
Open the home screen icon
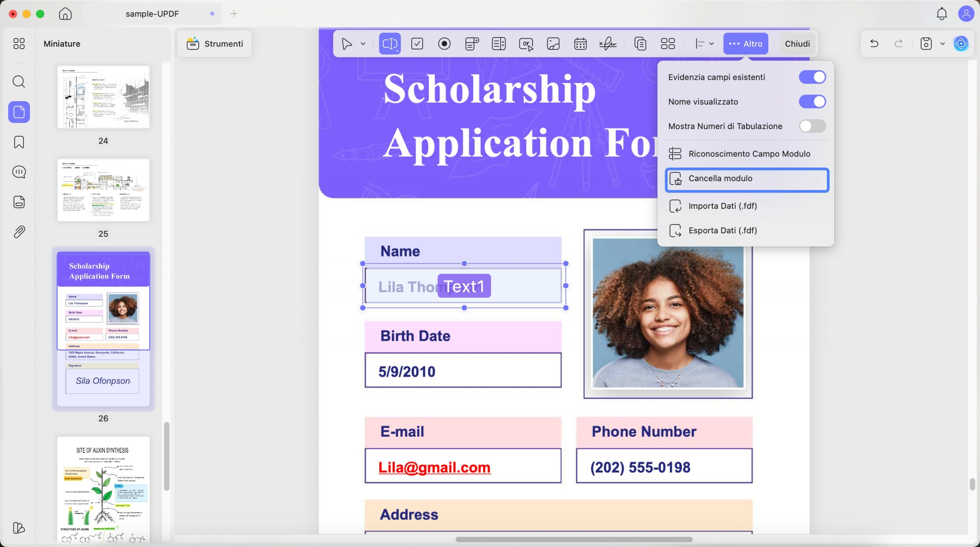pyautogui.click(x=65, y=14)
